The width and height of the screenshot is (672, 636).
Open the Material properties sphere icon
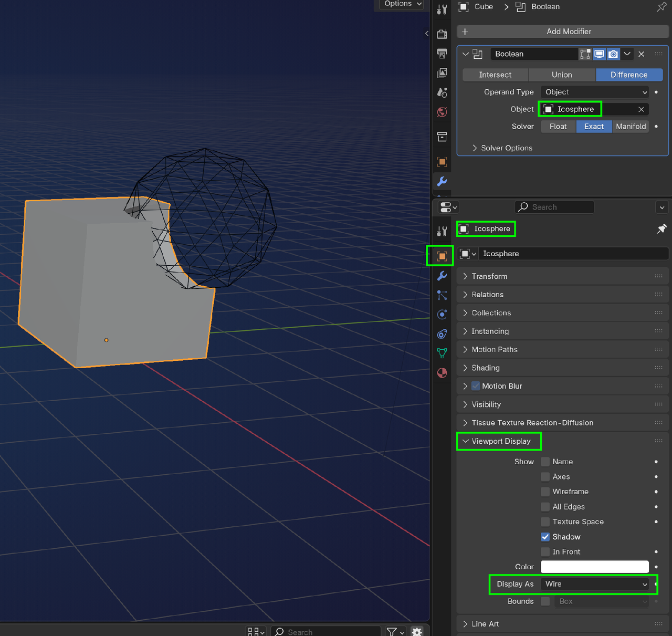click(x=442, y=373)
